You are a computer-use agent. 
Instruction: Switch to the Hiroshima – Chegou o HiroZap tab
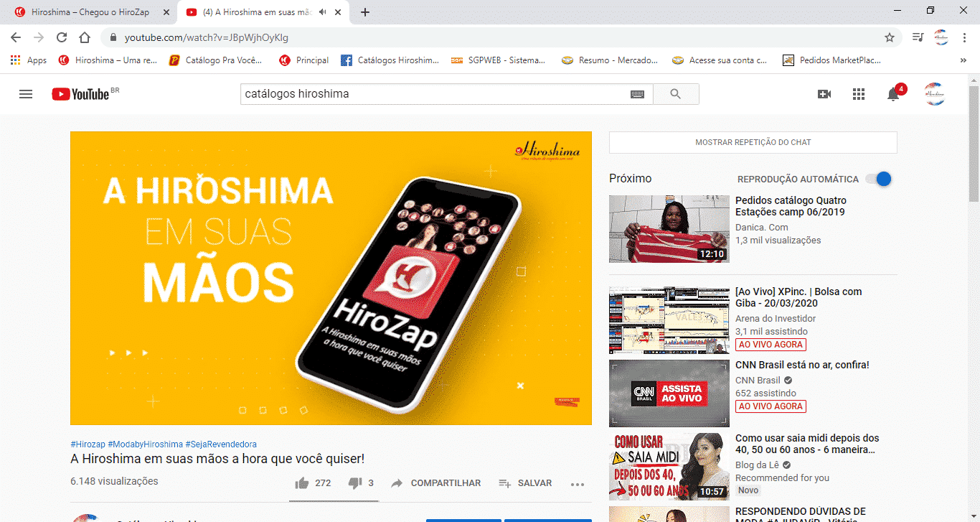90,12
